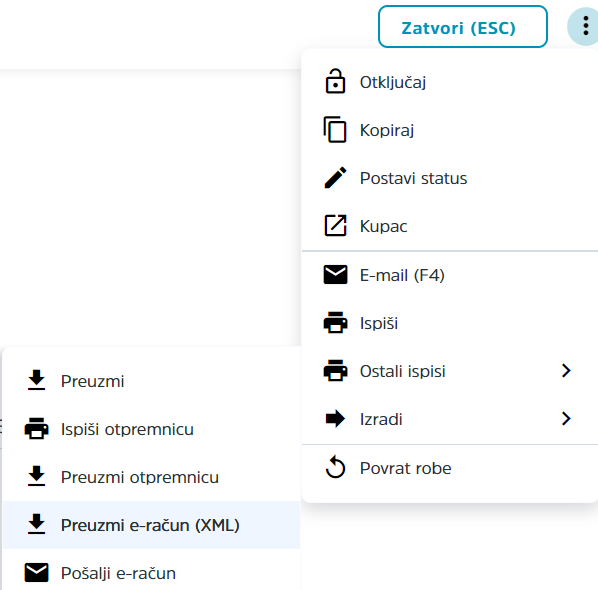Viewport: 598px width, 590px height.
Task: Click the pencil icon for Postavi status
Action: pyautogui.click(x=335, y=178)
